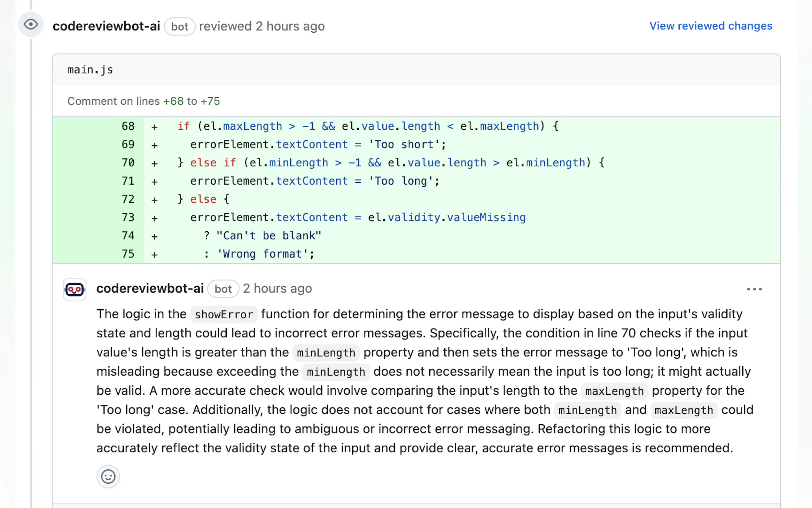Select line number 70 in diff
The height and width of the screenshot is (508, 812).
point(128,163)
